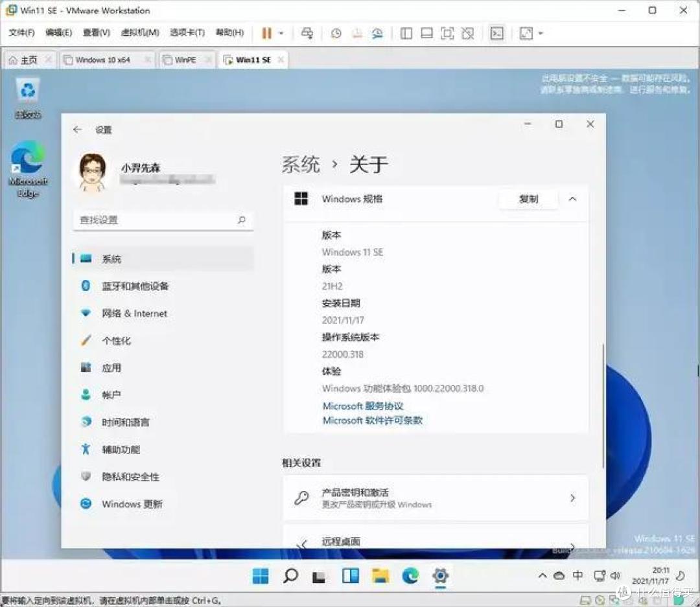Open the Widgets taskbar icon
The width and height of the screenshot is (700, 607).
tap(351, 576)
